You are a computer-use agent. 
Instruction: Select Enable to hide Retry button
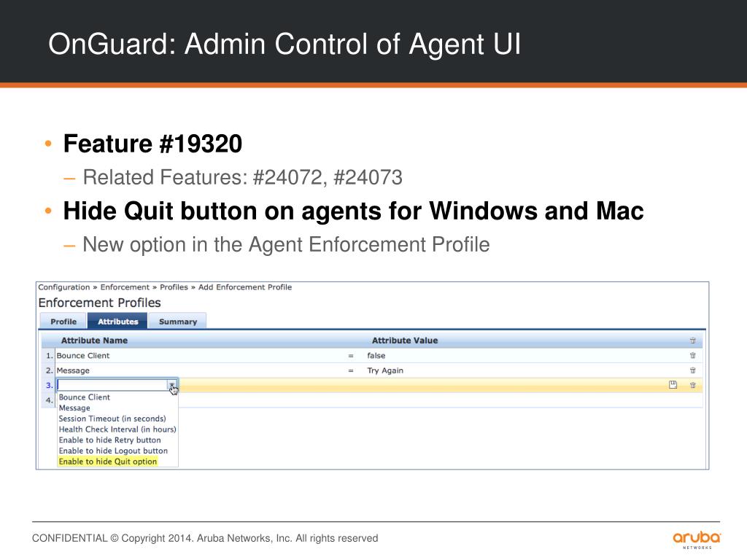(x=109, y=440)
